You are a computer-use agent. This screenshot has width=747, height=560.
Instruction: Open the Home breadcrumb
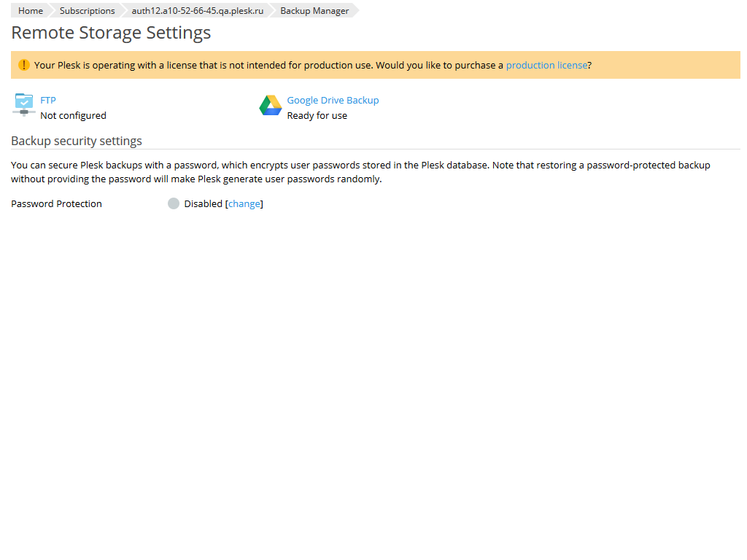[30, 10]
